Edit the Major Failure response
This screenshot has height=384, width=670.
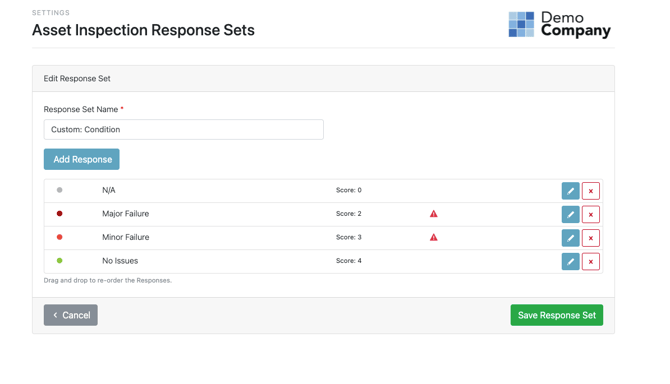click(x=570, y=214)
